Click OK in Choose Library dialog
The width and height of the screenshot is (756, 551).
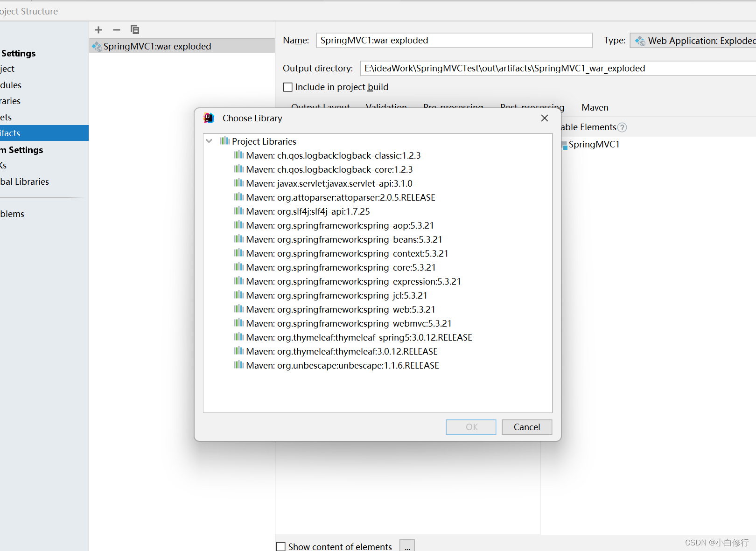click(471, 427)
